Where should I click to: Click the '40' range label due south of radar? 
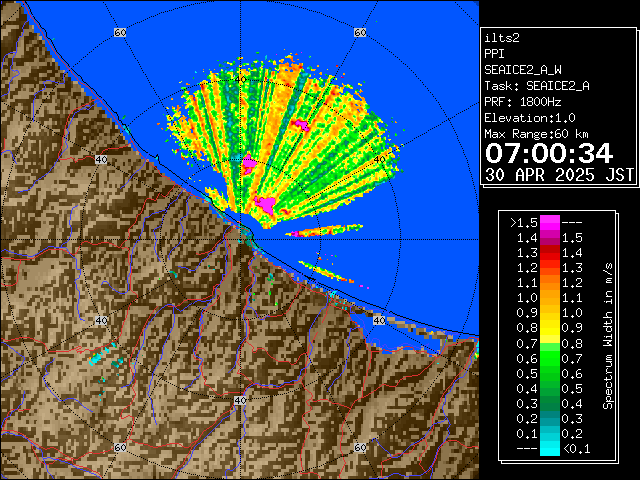point(240,400)
